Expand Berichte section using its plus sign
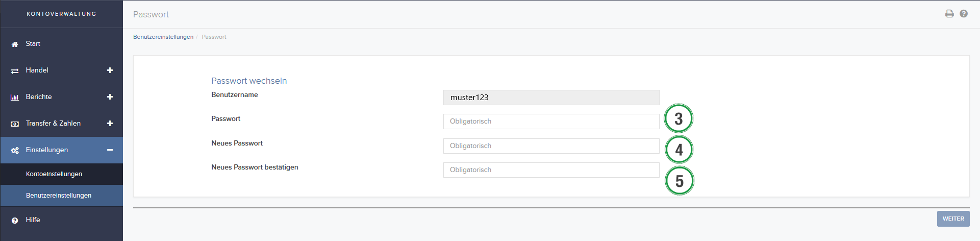980x241 pixels. tap(110, 97)
